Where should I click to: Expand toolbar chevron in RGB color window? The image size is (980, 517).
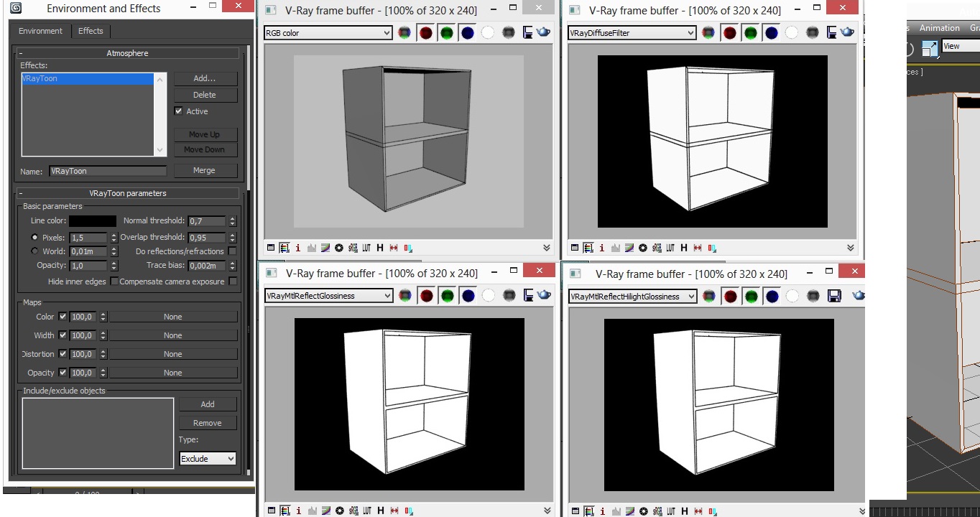coord(547,248)
